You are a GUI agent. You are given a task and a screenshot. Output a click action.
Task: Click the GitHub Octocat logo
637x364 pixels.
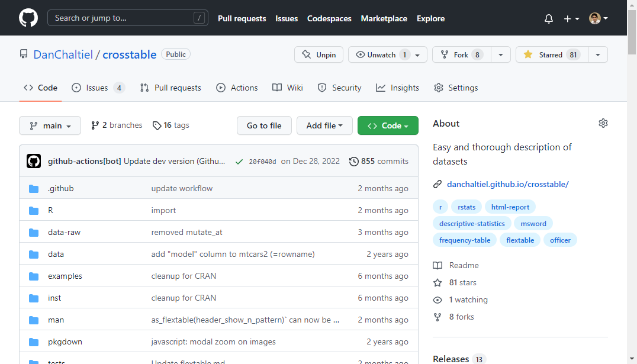[x=28, y=18]
